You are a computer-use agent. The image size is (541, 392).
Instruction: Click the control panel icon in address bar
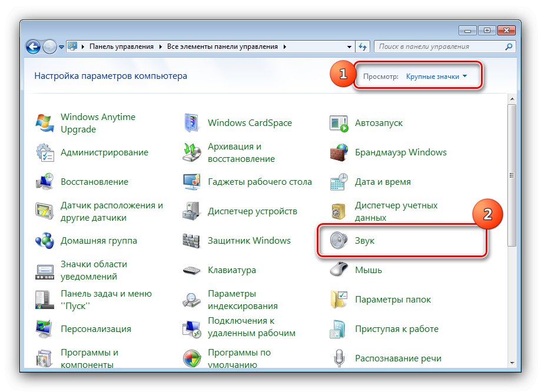tap(72, 46)
